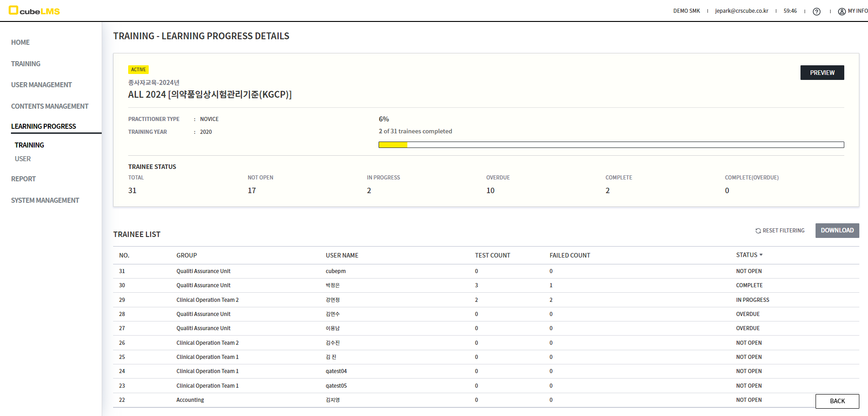Download the trainee list
Screen dimensions: 868x416
[x=837, y=231]
